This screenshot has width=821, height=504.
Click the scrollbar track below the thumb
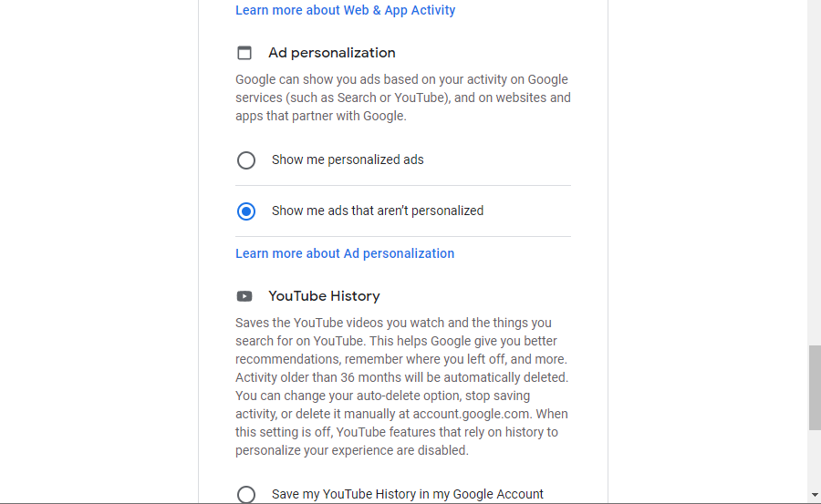coord(814,460)
